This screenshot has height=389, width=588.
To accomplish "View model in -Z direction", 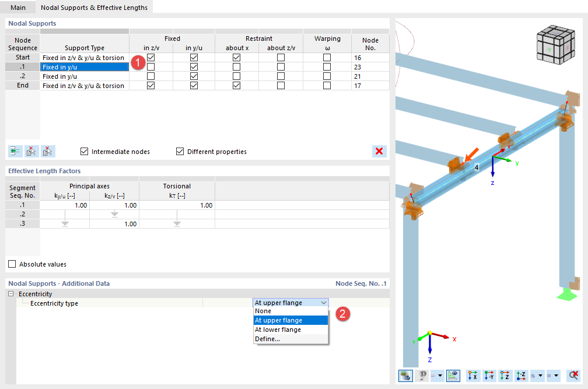I will pos(521,376).
